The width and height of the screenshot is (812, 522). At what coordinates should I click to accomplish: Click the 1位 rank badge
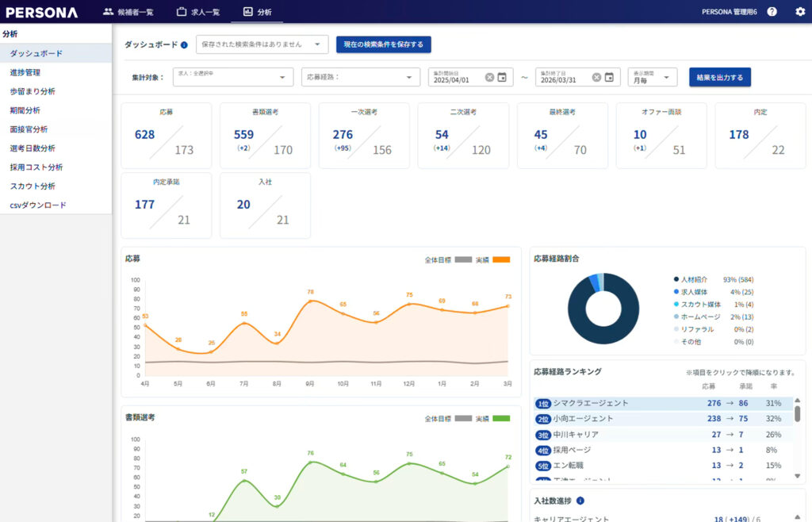542,404
